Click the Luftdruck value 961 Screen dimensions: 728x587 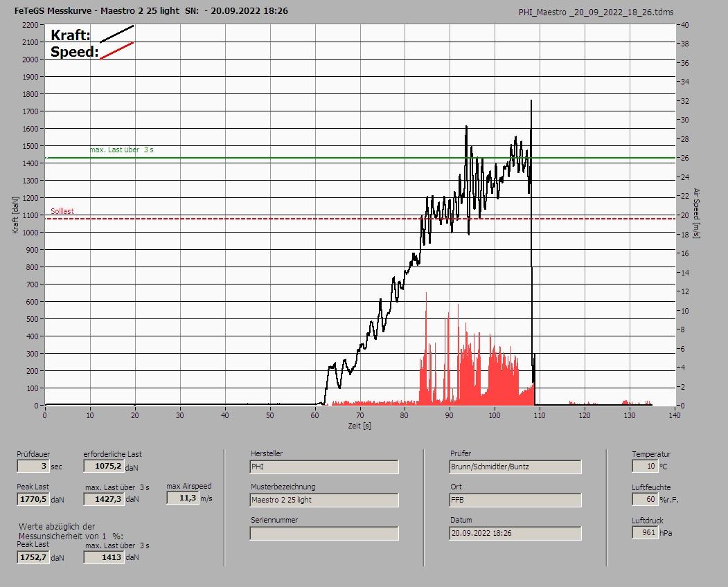(x=645, y=532)
